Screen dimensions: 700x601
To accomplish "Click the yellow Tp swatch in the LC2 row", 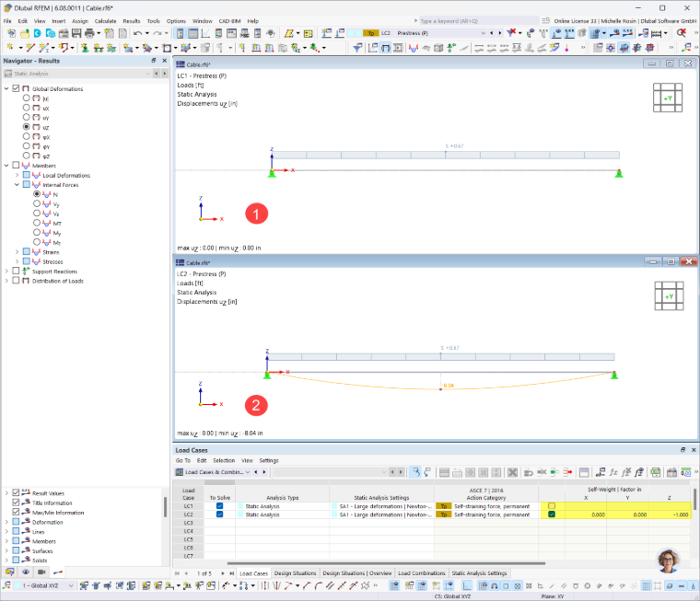I will [444, 514].
